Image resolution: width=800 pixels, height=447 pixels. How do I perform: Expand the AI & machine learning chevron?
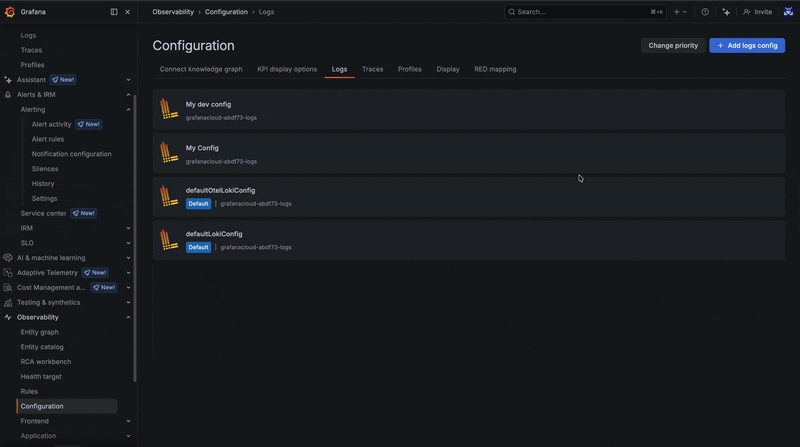(x=128, y=258)
